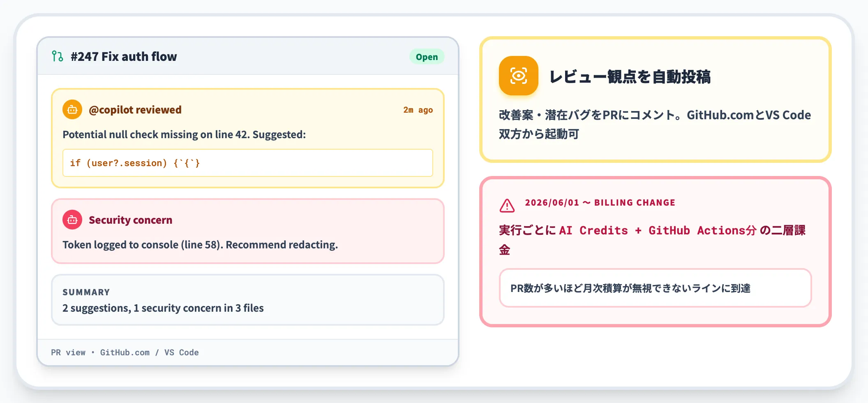Click 'PR view · GitHub.com / VS Code' footer
This screenshot has height=403, width=868.
coord(125,352)
